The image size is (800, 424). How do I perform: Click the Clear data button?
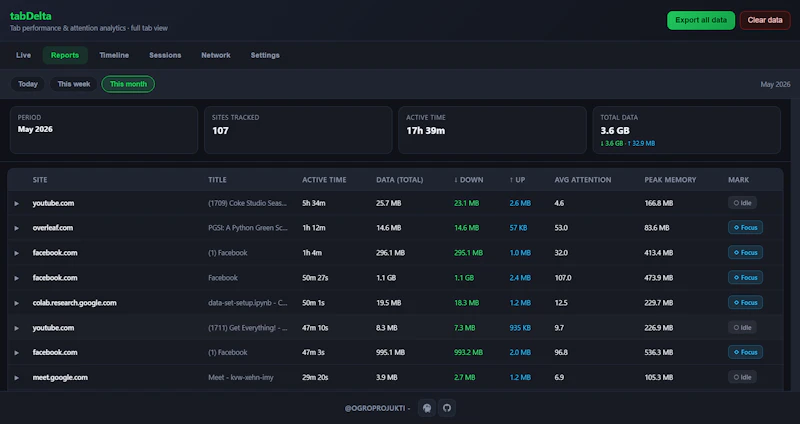tap(765, 20)
